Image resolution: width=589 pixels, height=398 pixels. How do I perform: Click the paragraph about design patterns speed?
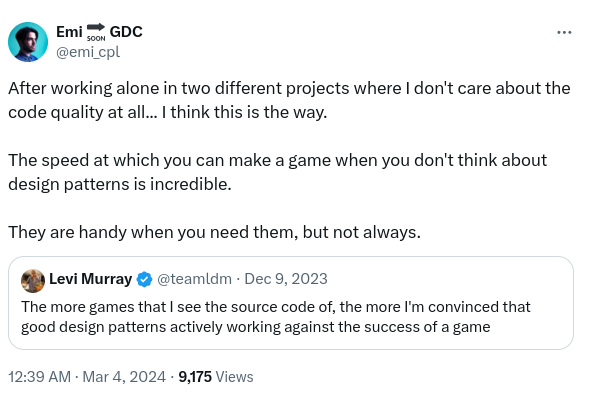click(x=278, y=172)
